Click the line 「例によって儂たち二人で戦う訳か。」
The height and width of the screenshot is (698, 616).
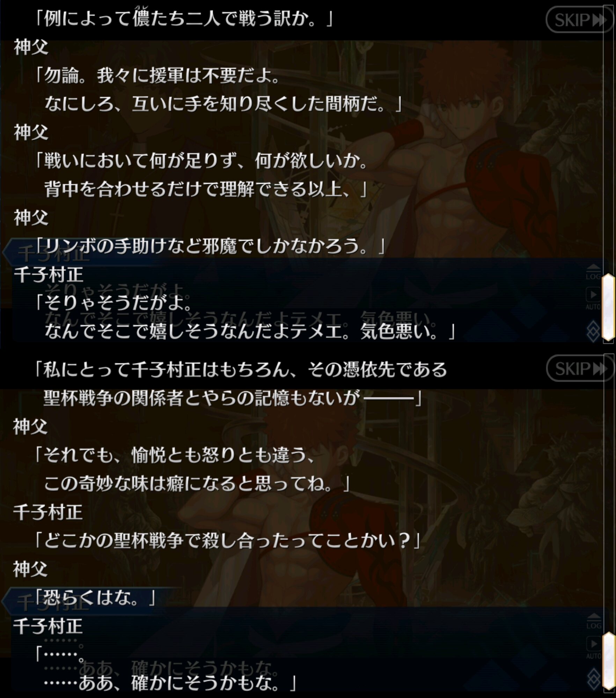point(183,19)
